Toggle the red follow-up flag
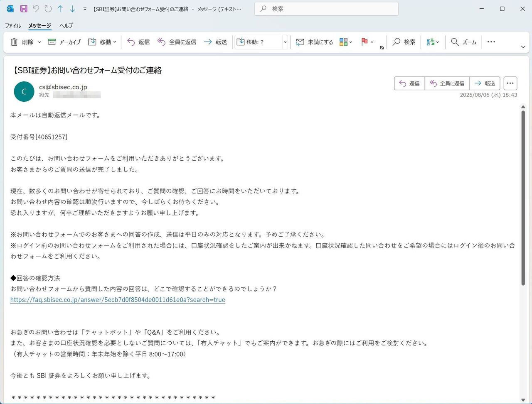This screenshot has width=532, height=404. 365,42
